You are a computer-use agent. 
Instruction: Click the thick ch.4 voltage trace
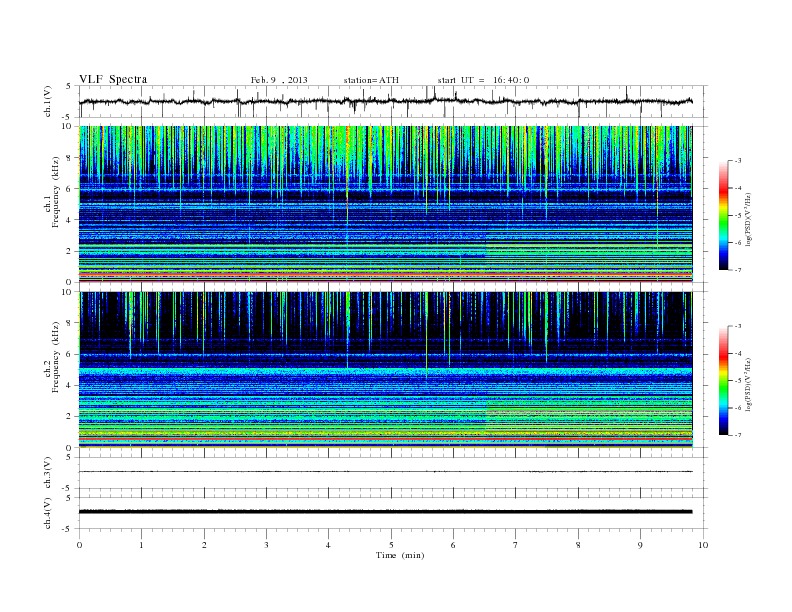pyautogui.click(x=385, y=512)
